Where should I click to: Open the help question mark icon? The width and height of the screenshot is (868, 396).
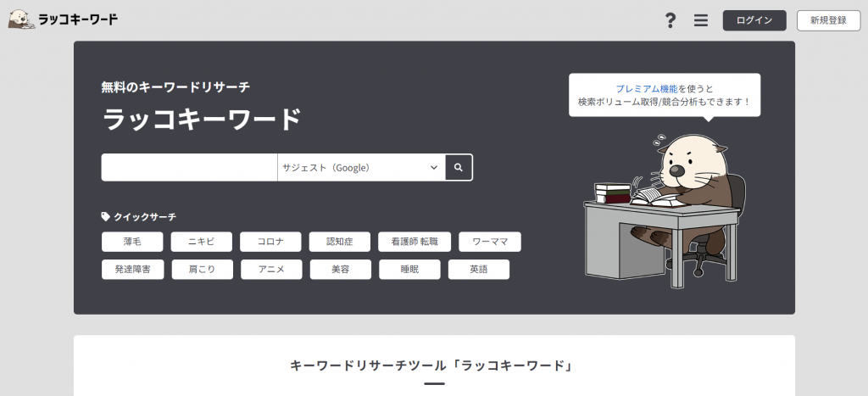(x=670, y=20)
